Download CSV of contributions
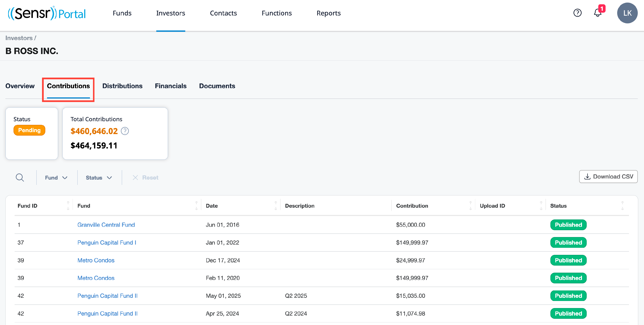 (x=608, y=177)
